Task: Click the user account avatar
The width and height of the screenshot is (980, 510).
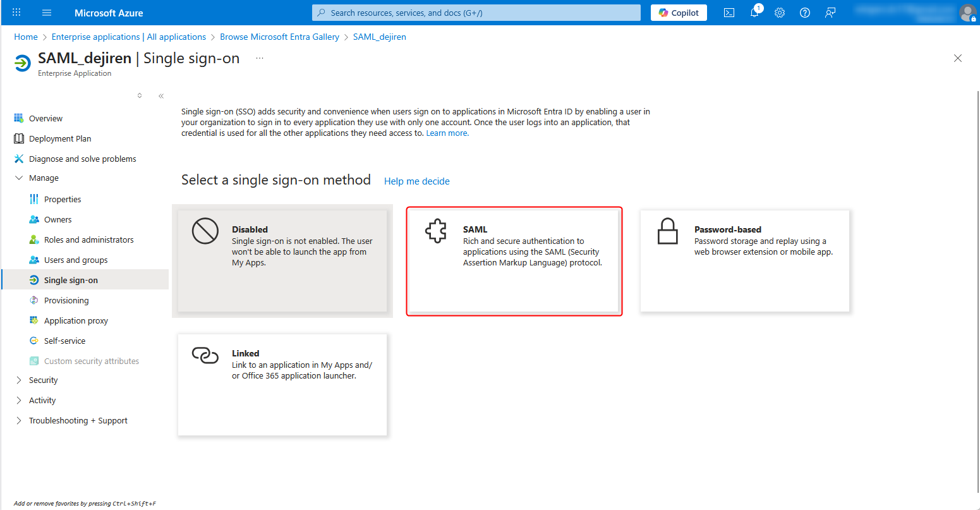Action: [967, 13]
